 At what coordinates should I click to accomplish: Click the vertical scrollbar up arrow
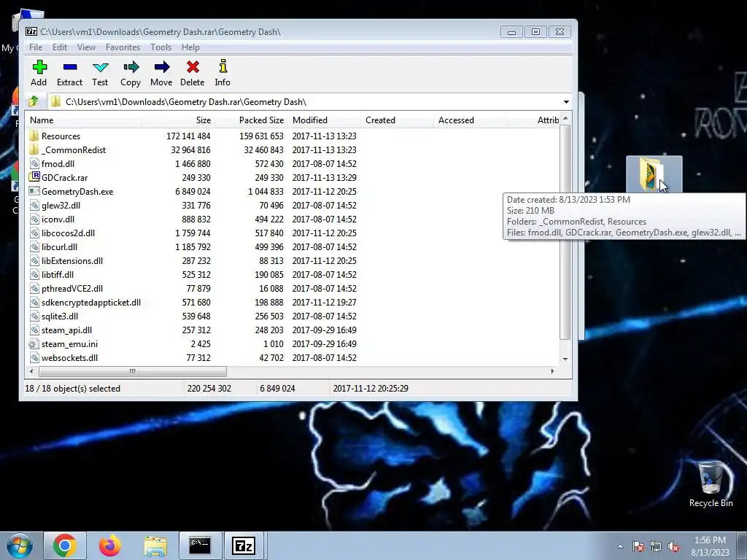565,118
